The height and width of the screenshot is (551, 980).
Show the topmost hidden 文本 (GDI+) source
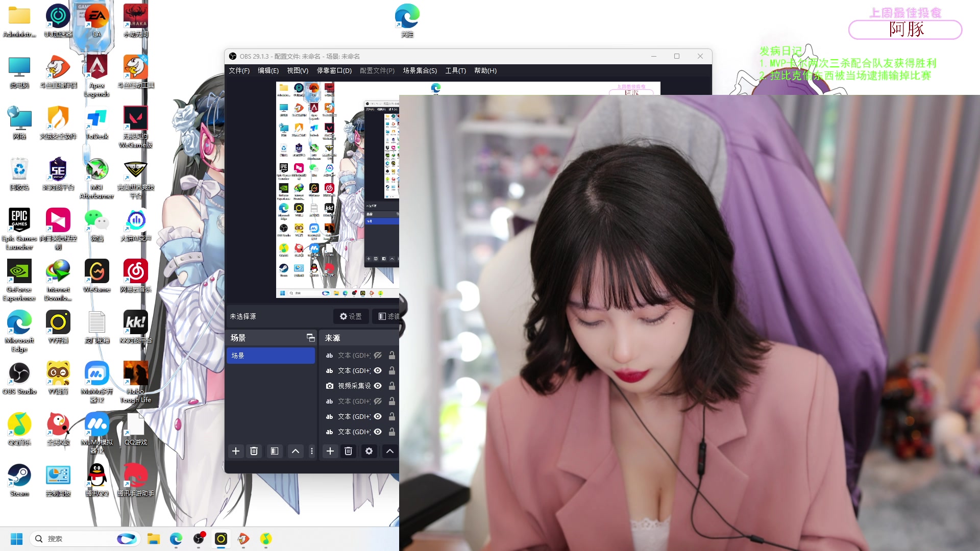(378, 355)
